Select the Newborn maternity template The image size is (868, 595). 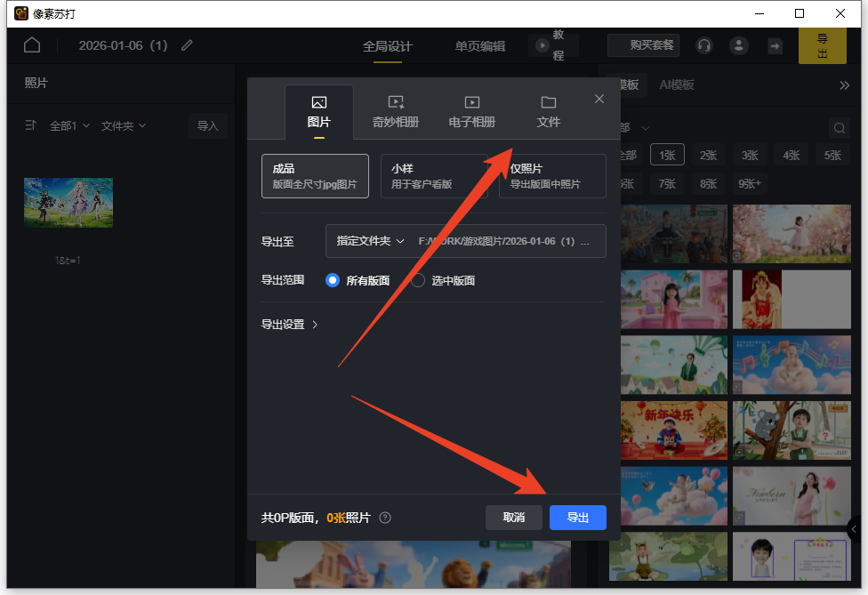pos(792,496)
